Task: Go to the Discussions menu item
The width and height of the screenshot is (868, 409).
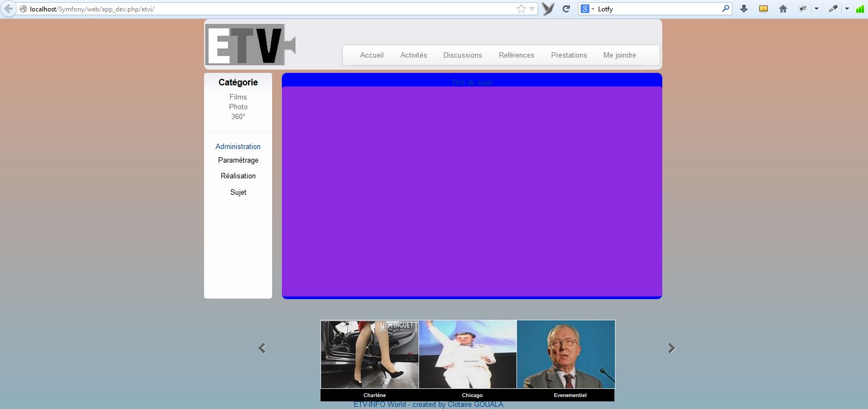Action: coord(463,55)
